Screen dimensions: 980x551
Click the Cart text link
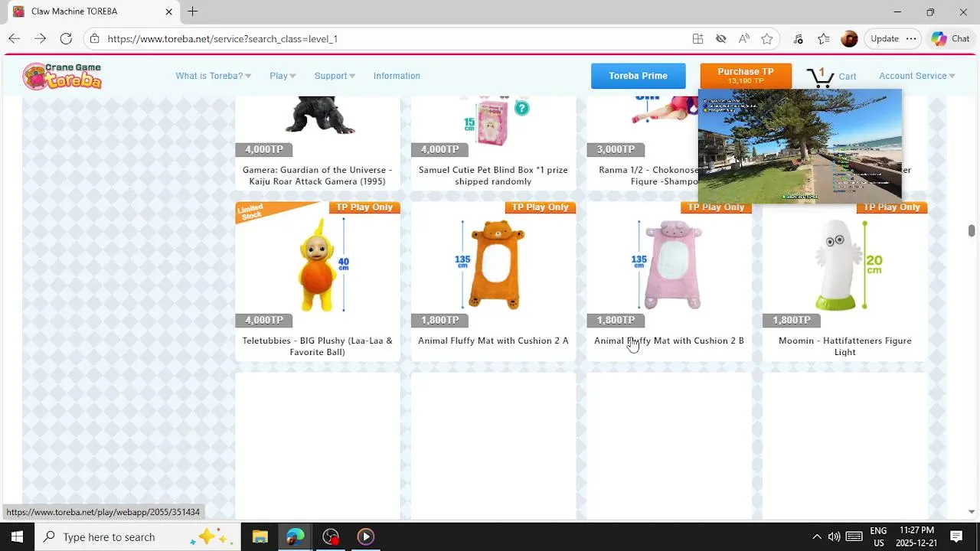click(847, 77)
